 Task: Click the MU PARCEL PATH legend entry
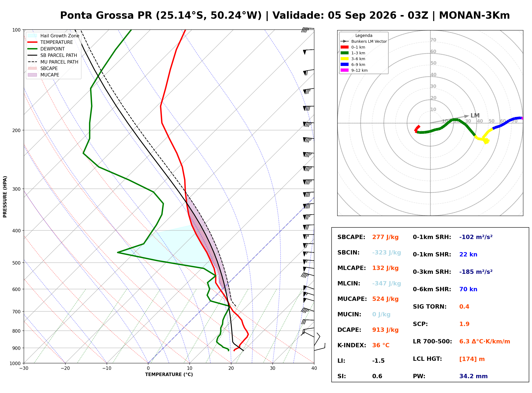tap(53, 62)
